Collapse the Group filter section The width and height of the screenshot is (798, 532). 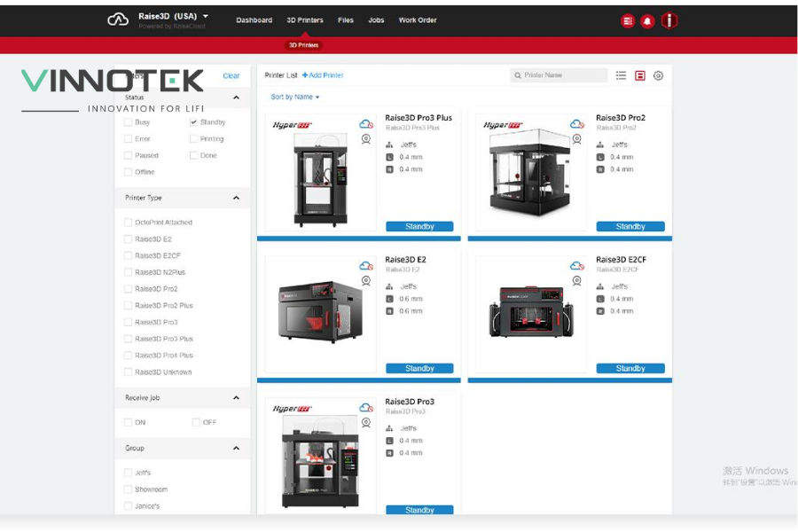pyautogui.click(x=236, y=448)
